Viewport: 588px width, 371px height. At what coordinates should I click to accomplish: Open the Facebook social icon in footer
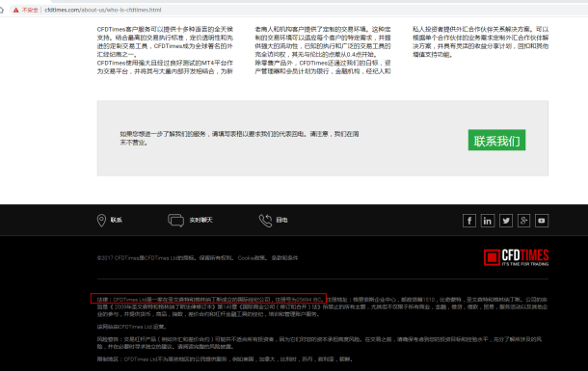[x=469, y=221]
